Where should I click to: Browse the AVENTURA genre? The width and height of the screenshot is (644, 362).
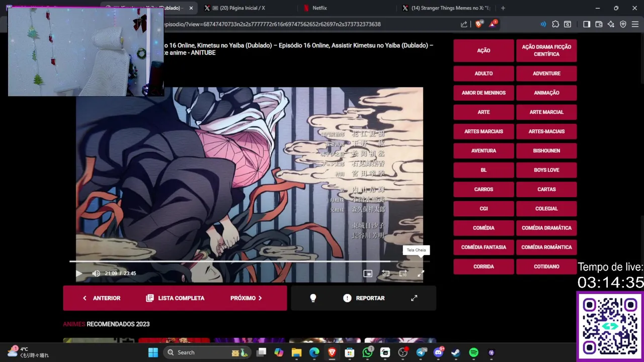(484, 151)
